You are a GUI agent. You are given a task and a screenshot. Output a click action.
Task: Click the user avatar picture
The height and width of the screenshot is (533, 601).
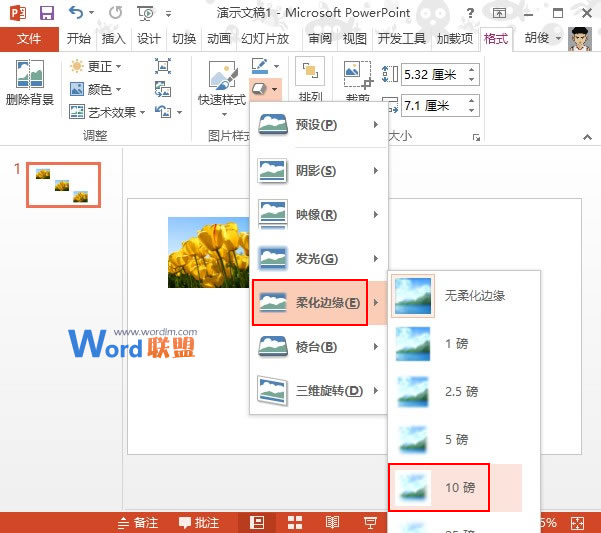coord(580,39)
